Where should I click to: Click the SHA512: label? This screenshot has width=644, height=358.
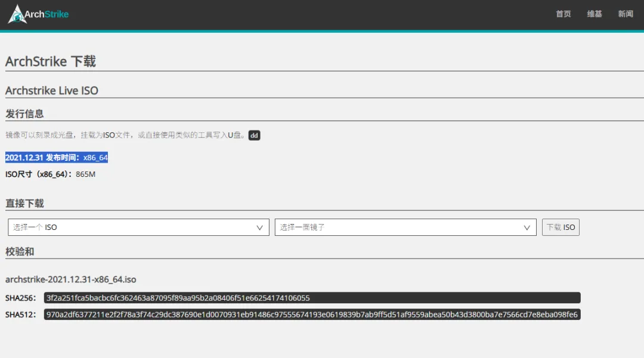tap(20, 315)
